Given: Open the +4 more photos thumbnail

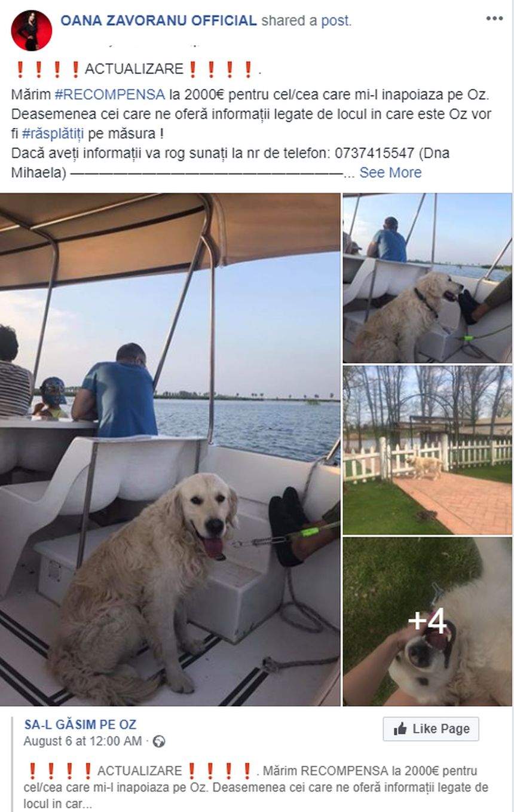Looking at the screenshot, I should (427, 621).
